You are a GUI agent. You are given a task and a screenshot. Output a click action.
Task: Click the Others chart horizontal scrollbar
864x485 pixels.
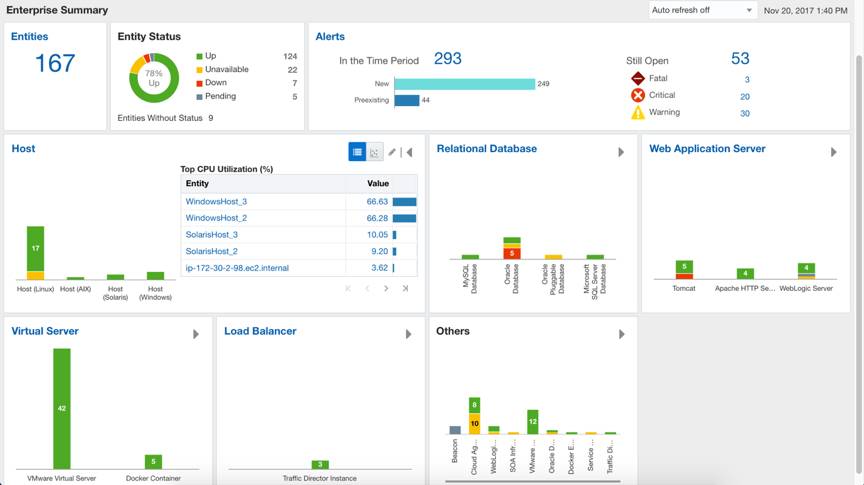[532, 481]
